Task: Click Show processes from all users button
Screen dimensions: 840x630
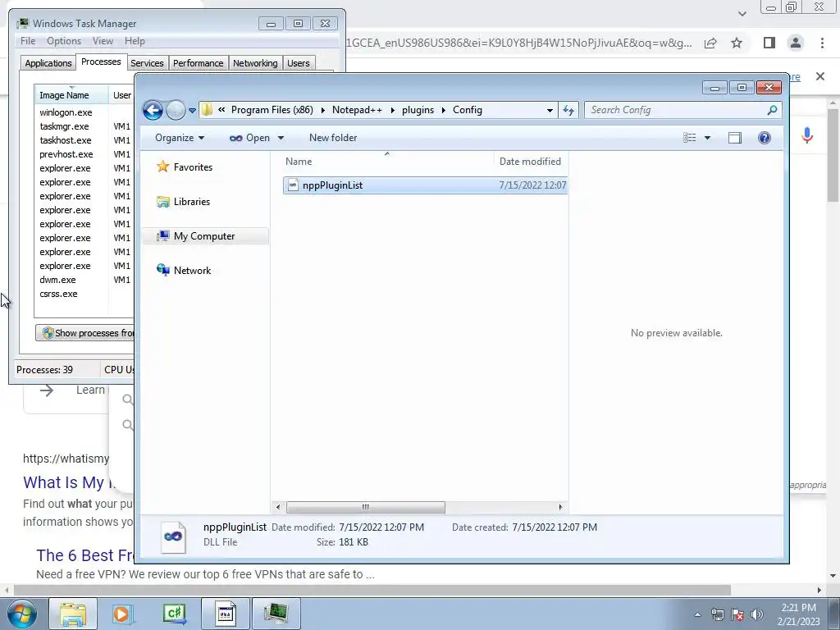Action: [x=84, y=333]
